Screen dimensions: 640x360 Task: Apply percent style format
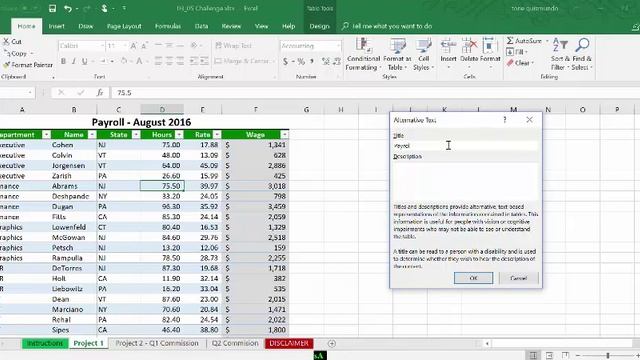coord(301,61)
